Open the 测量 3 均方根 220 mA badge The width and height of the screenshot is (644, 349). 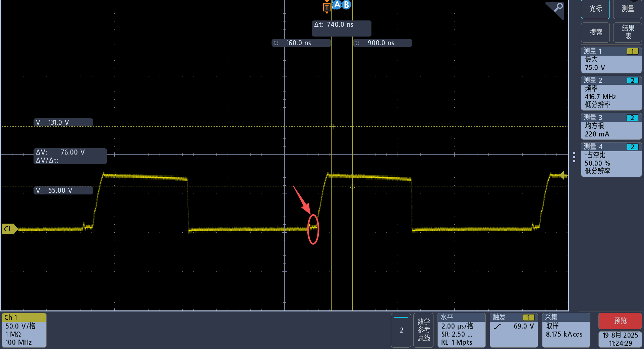611,126
